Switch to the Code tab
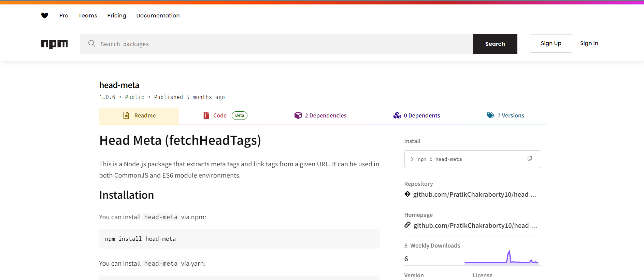 225,116
